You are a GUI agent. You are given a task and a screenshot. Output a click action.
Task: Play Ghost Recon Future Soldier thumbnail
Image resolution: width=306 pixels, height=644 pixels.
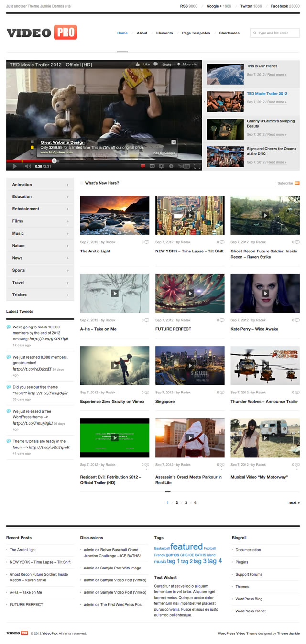(265, 215)
